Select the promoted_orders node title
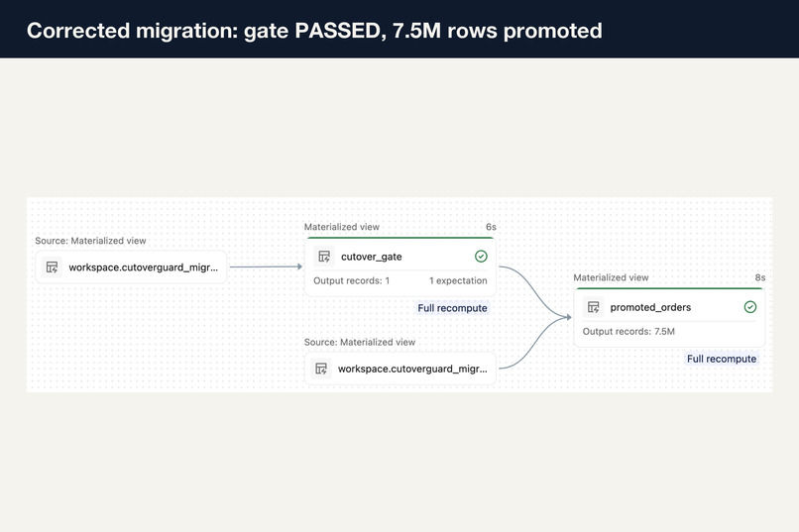799x532 pixels. [650, 307]
